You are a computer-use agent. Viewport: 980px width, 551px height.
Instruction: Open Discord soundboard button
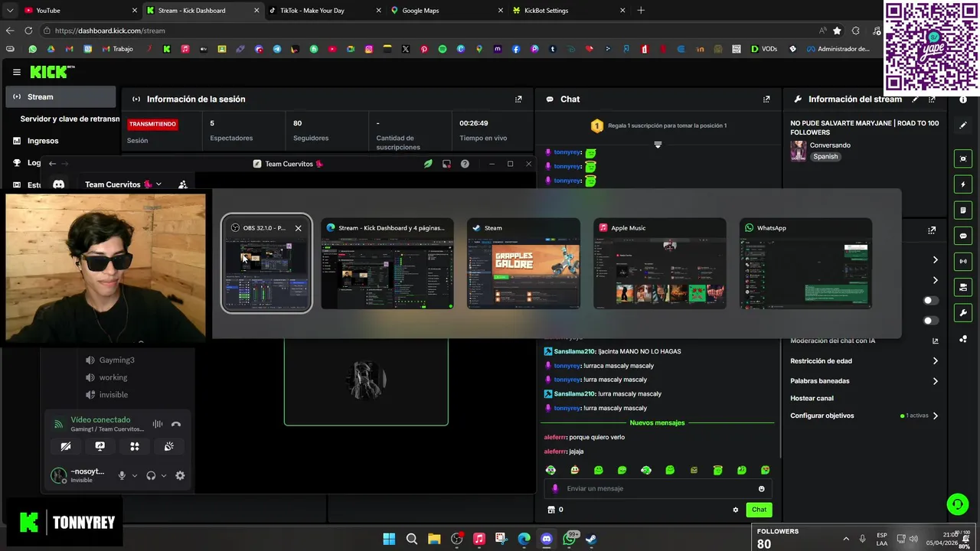click(x=169, y=447)
